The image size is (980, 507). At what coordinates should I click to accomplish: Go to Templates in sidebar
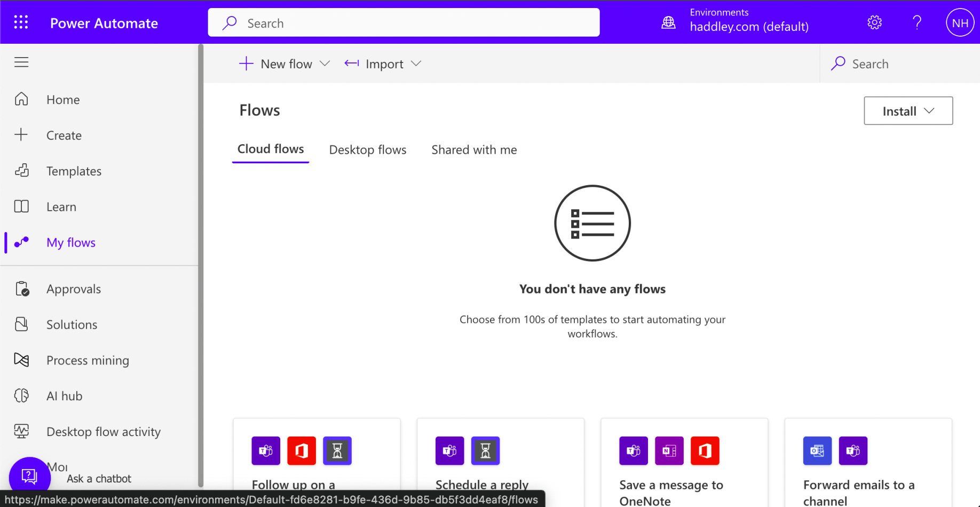[74, 171]
